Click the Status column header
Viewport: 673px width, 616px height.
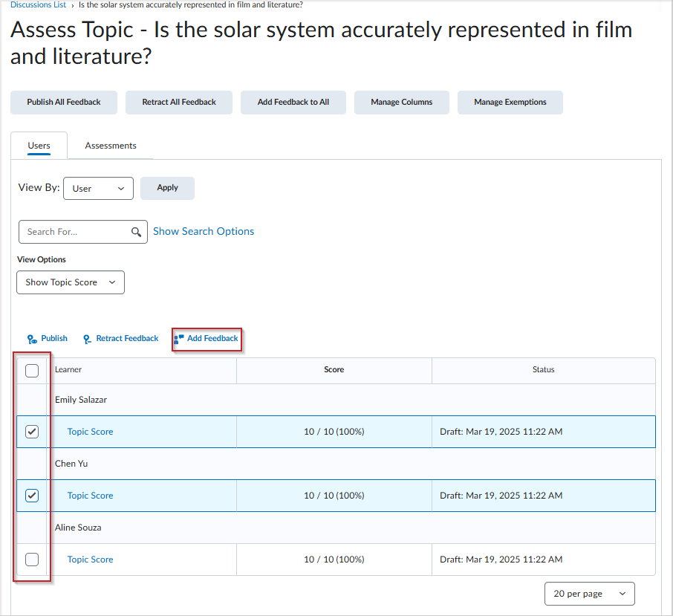[x=544, y=369]
